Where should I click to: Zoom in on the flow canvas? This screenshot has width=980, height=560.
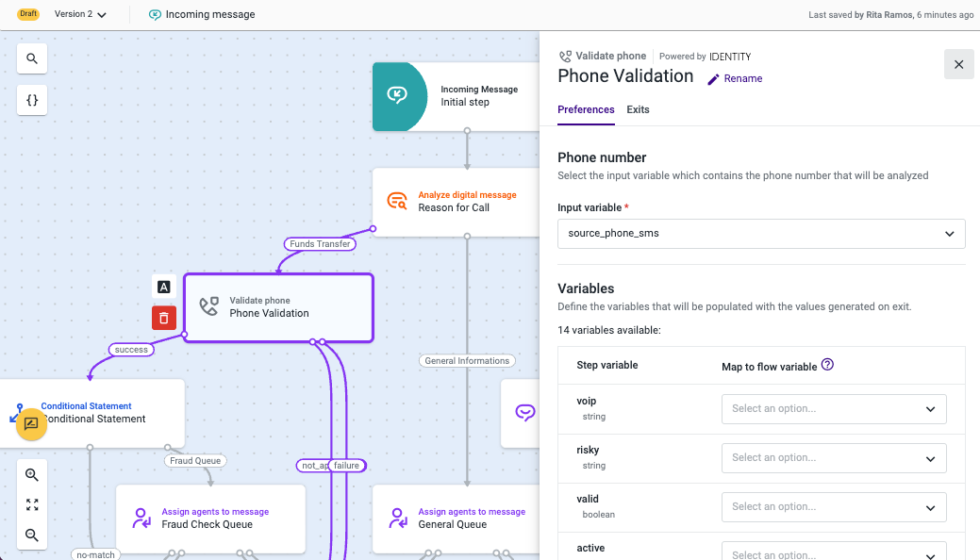(32, 474)
